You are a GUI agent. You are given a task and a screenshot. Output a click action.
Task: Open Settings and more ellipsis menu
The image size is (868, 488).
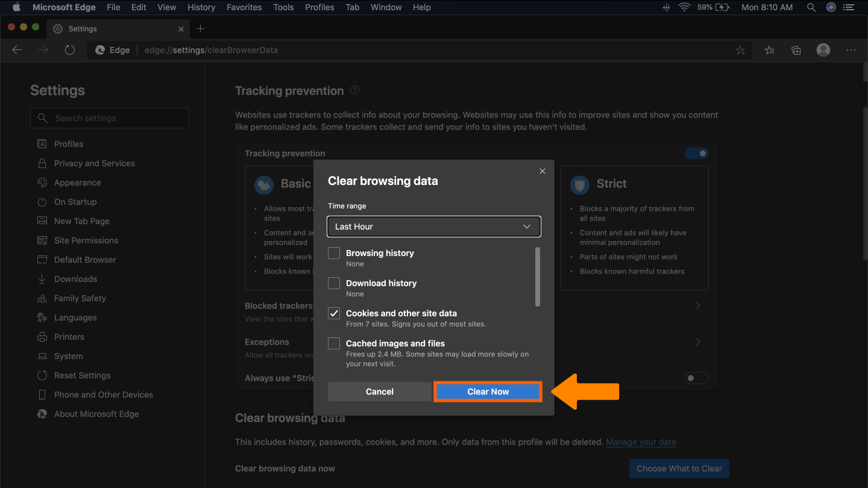[851, 51]
